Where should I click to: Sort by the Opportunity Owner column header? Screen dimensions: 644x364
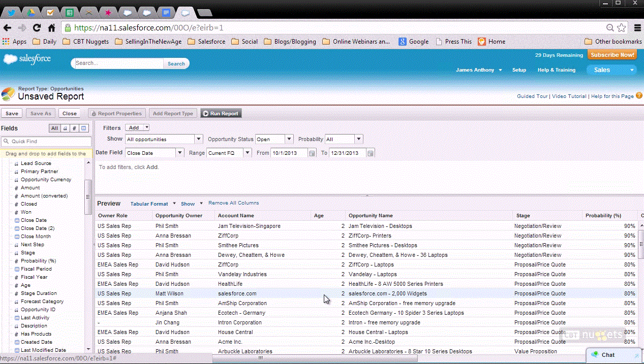183,216
